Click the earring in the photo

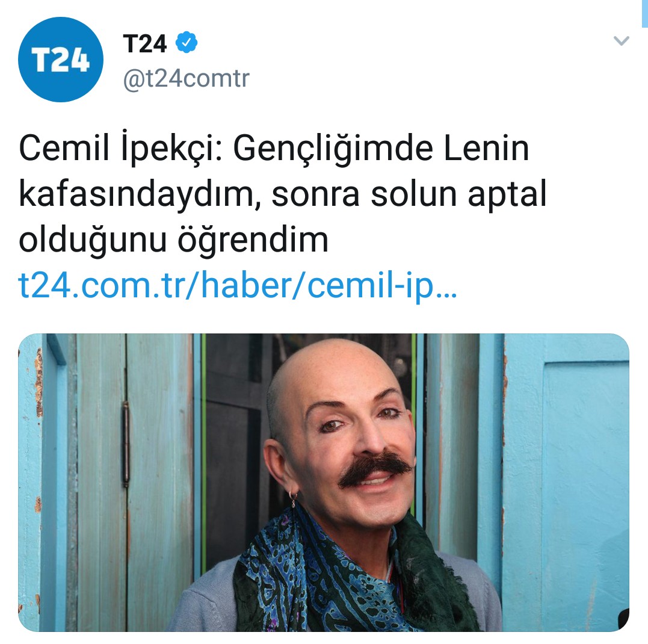pyautogui.click(x=293, y=500)
